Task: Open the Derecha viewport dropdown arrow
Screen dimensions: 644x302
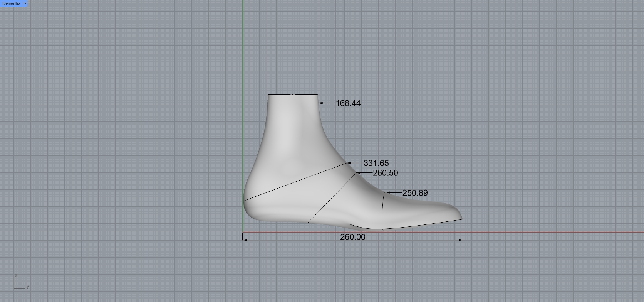Action: coord(25,3)
